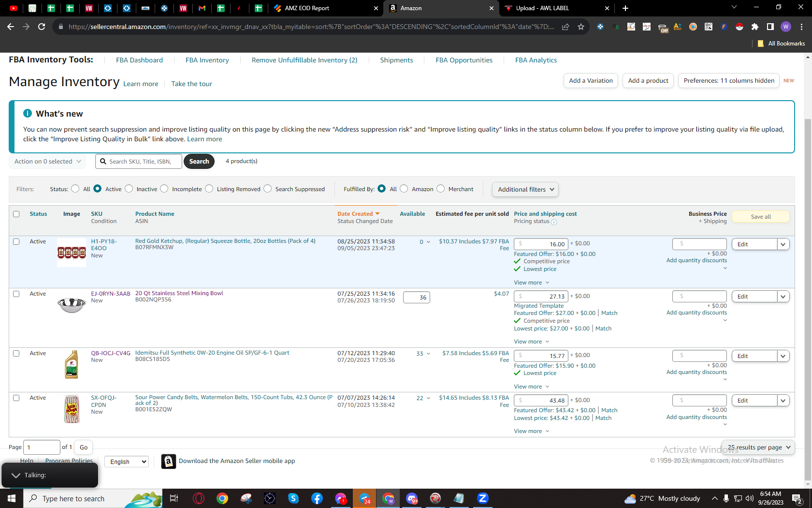Open Task View on the taskbar

point(174,498)
